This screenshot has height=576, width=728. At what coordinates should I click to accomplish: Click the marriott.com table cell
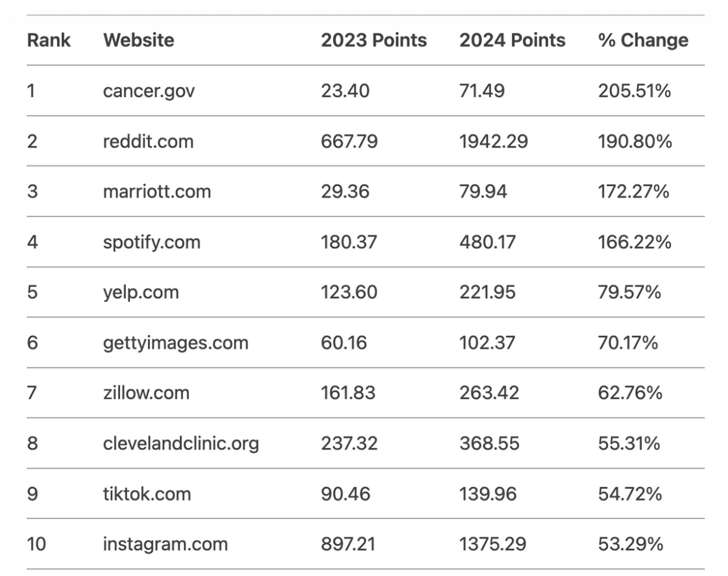click(x=157, y=191)
